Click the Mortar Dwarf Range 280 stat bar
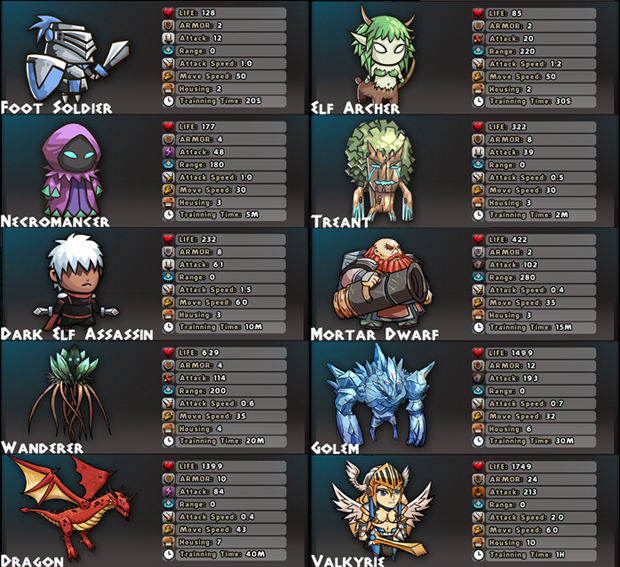 tap(541, 277)
